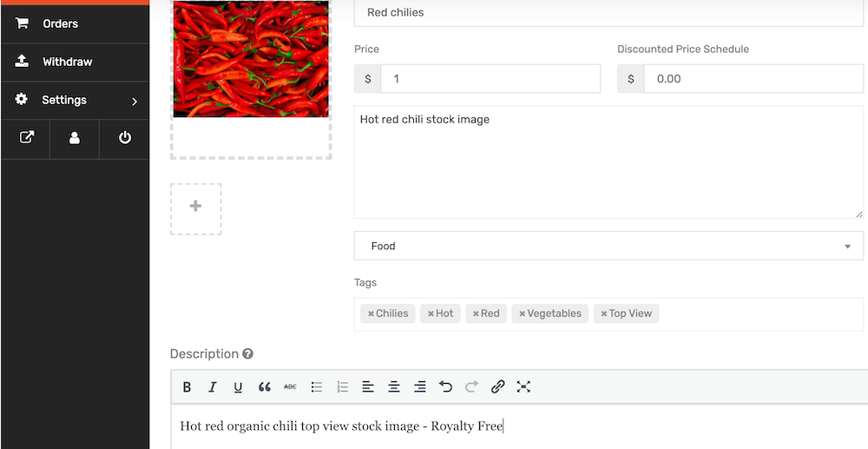Screen dimensions: 868x449
Task: Insert a link using the chain icon
Action: tap(497, 386)
